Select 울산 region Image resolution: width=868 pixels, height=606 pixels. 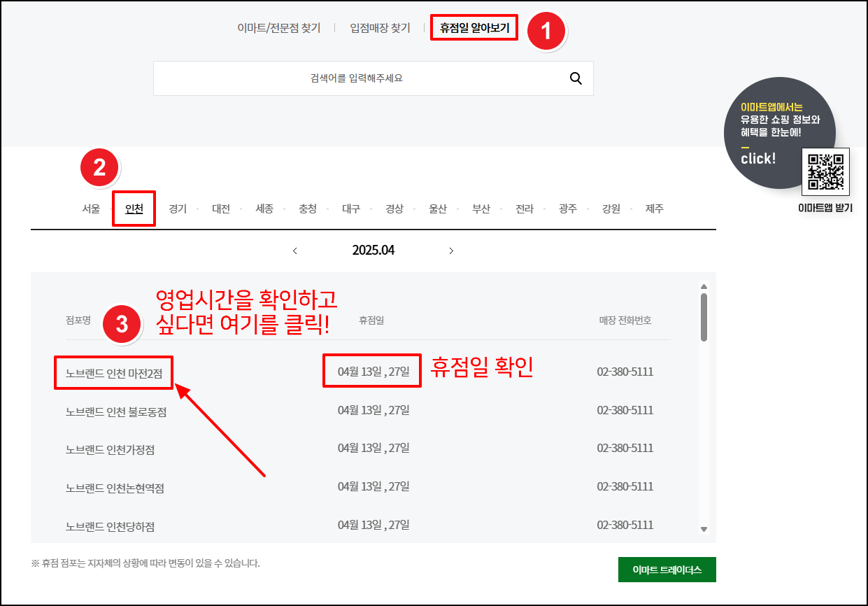tap(438, 209)
